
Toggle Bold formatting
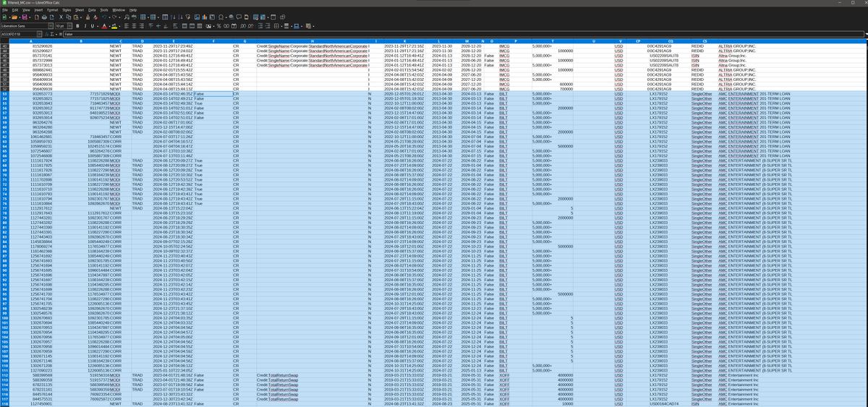tap(77, 26)
